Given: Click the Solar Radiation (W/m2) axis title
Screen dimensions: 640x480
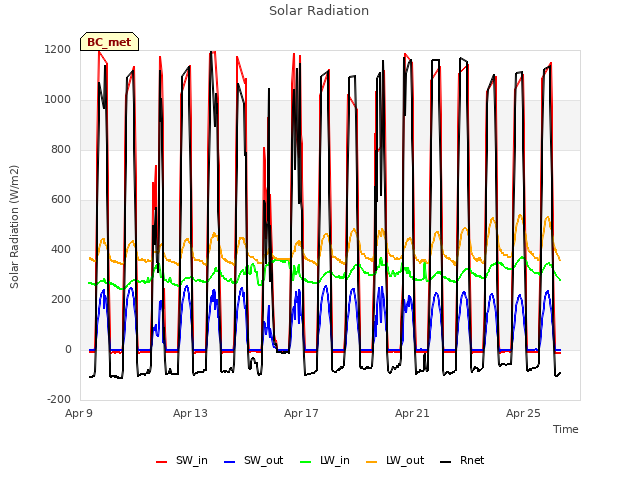Looking at the screenshot, I should (x=14, y=227).
